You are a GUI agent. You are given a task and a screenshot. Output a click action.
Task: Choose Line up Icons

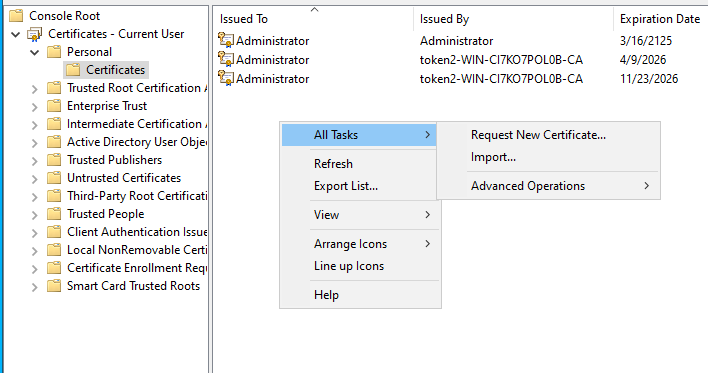360,266
